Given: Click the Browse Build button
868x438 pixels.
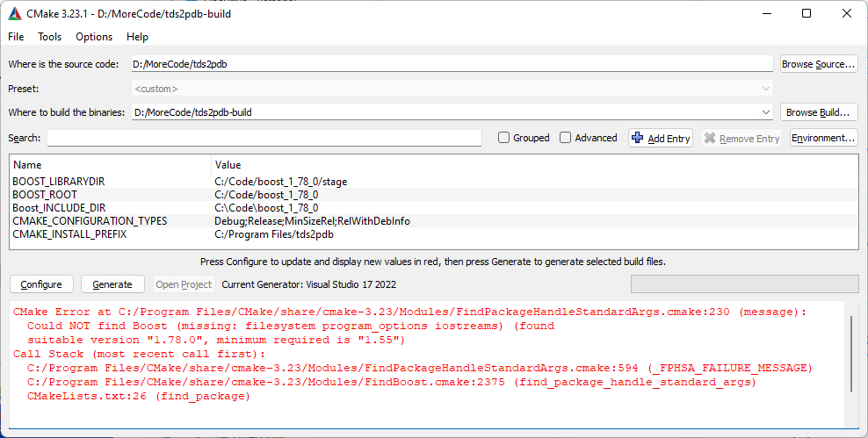Looking at the screenshot, I should pyautogui.click(x=819, y=112).
